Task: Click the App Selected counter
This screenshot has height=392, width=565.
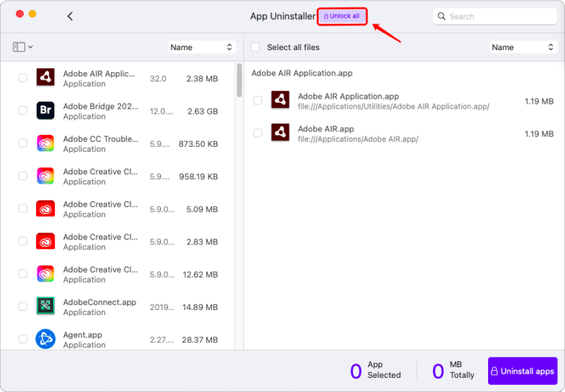Action: 376,370
